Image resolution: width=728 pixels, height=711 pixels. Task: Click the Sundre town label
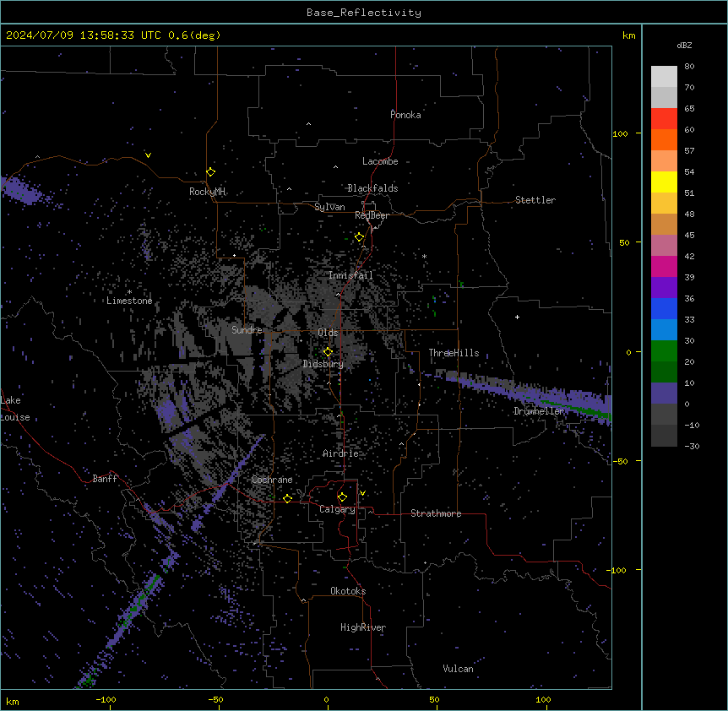click(247, 330)
